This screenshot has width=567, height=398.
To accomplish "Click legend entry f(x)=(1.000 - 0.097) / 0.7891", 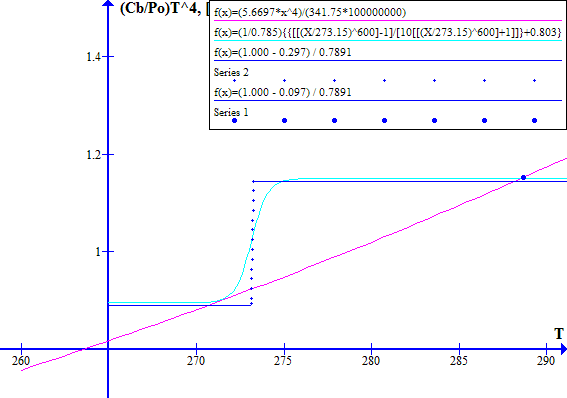I will point(282,92).
